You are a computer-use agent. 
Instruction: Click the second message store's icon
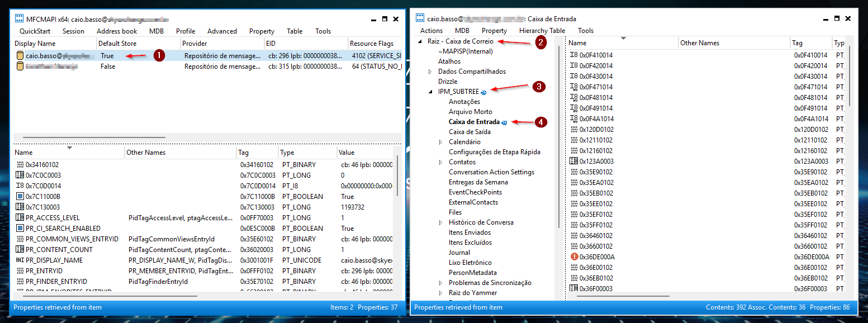click(x=20, y=66)
